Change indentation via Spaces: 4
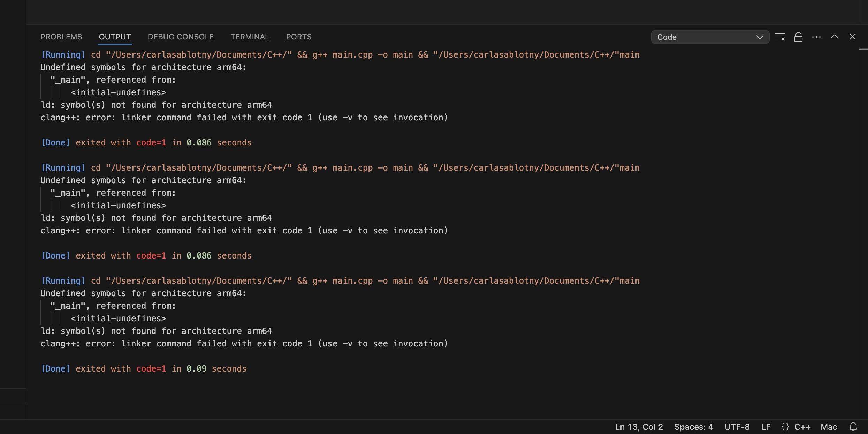 693,426
